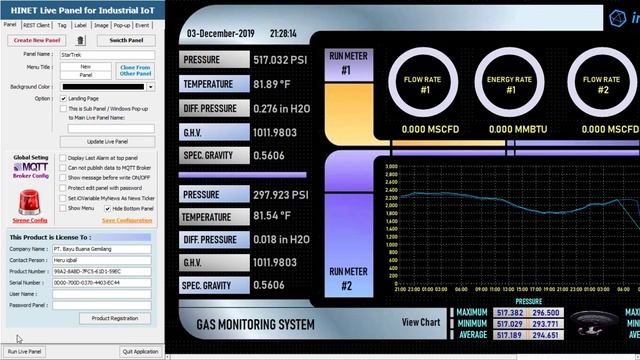The height and width of the screenshot is (360, 640).
Task: Click the Run Meter #1 block
Action: pos(349,64)
